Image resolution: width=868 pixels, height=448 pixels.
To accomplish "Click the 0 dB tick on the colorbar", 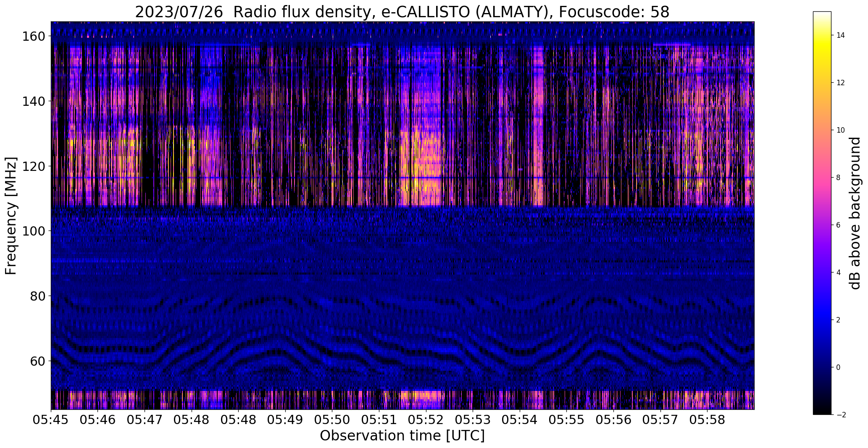I will pyautogui.click(x=838, y=367).
